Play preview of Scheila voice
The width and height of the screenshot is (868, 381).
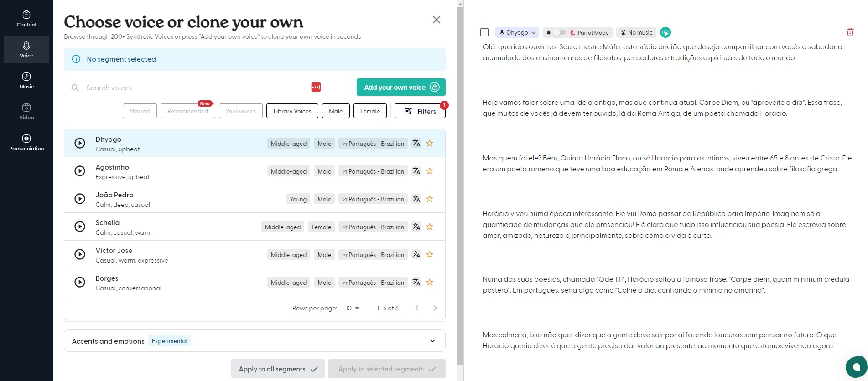(80, 227)
